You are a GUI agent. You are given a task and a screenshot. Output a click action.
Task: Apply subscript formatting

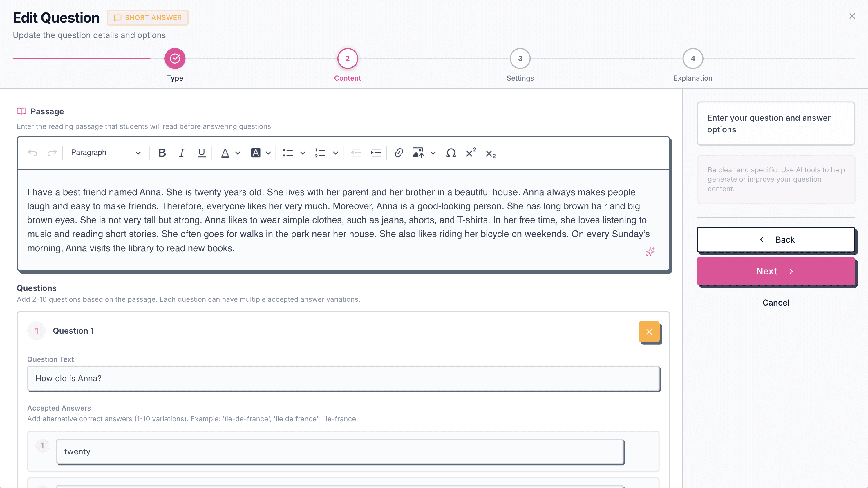click(x=490, y=154)
